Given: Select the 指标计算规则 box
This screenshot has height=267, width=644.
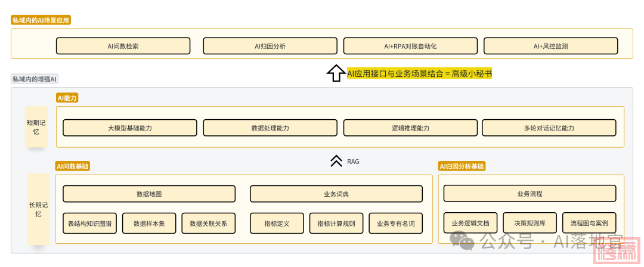Looking at the screenshot, I should 336,223.
